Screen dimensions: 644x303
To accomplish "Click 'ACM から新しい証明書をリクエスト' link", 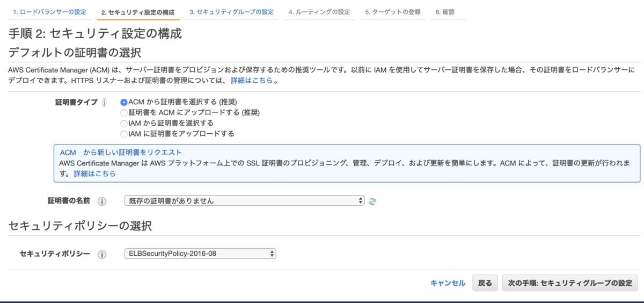I will [121, 153].
